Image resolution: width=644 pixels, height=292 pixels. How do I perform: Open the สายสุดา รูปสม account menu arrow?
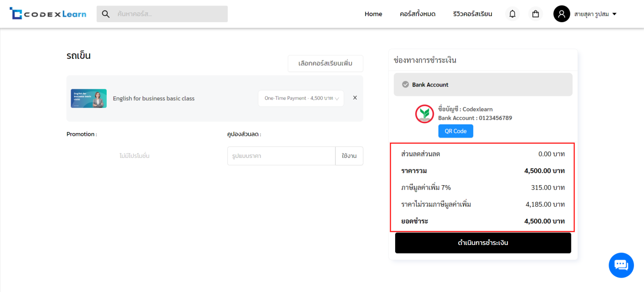(615, 14)
